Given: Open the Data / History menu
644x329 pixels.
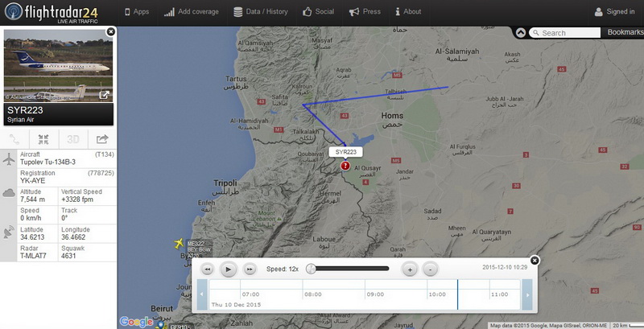Looking at the screenshot, I should point(260,11).
